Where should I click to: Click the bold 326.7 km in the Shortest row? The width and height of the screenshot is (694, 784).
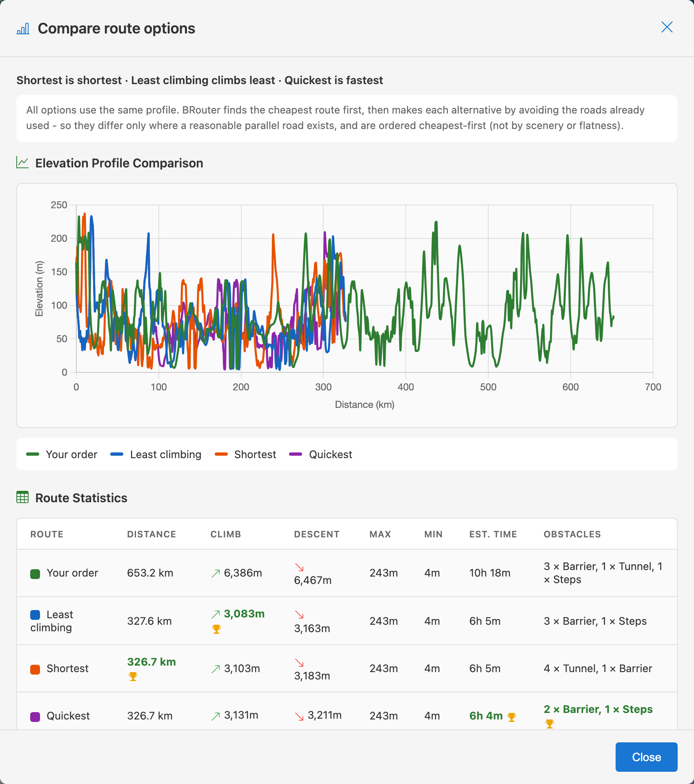pyautogui.click(x=151, y=662)
